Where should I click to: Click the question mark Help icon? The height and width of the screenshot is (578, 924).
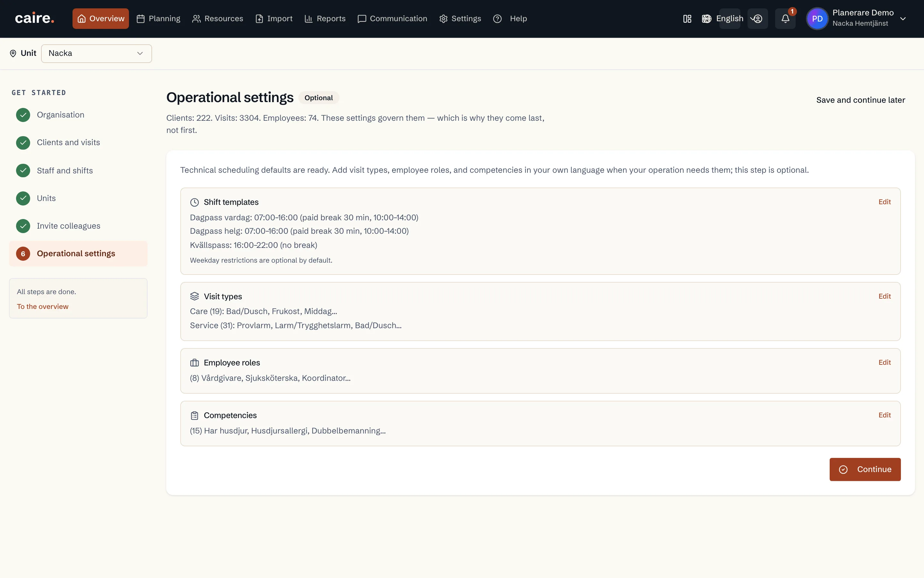coord(497,19)
